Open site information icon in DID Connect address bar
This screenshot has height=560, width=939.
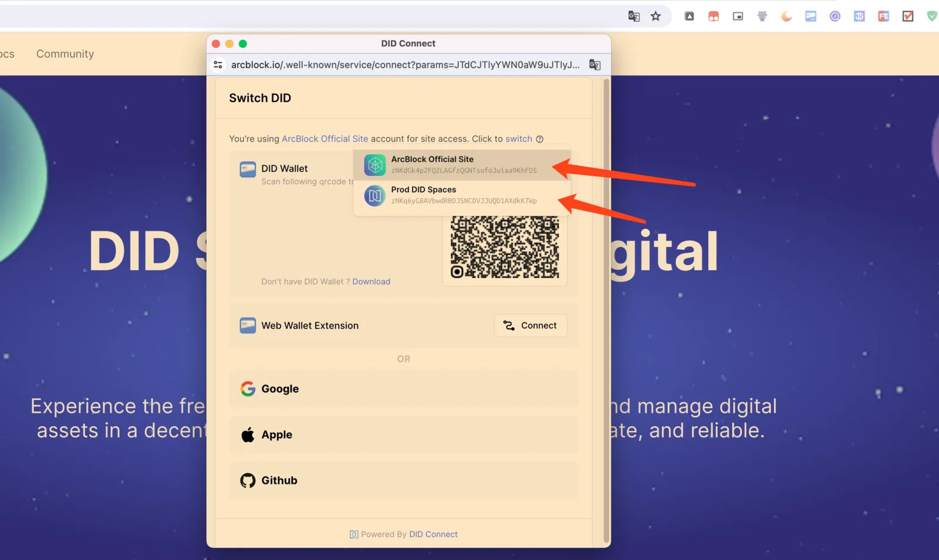pyautogui.click(x=218, y=65)
